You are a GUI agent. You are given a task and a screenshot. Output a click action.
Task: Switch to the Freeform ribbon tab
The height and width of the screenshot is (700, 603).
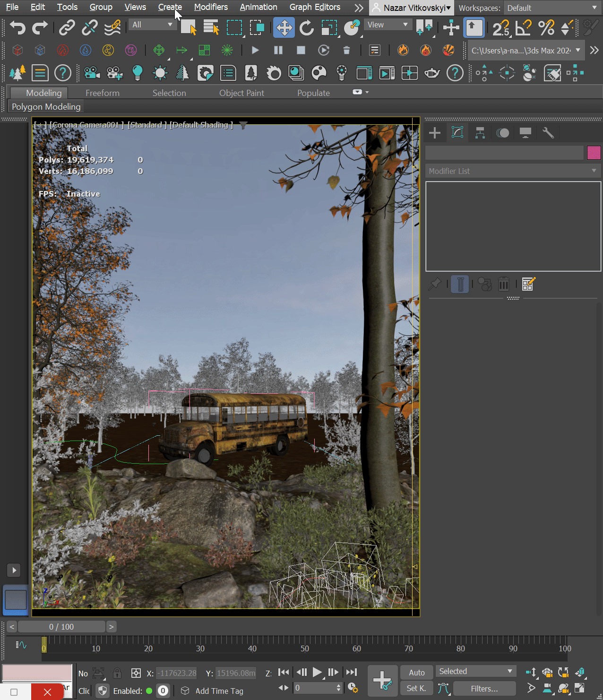tap(103, 93)
